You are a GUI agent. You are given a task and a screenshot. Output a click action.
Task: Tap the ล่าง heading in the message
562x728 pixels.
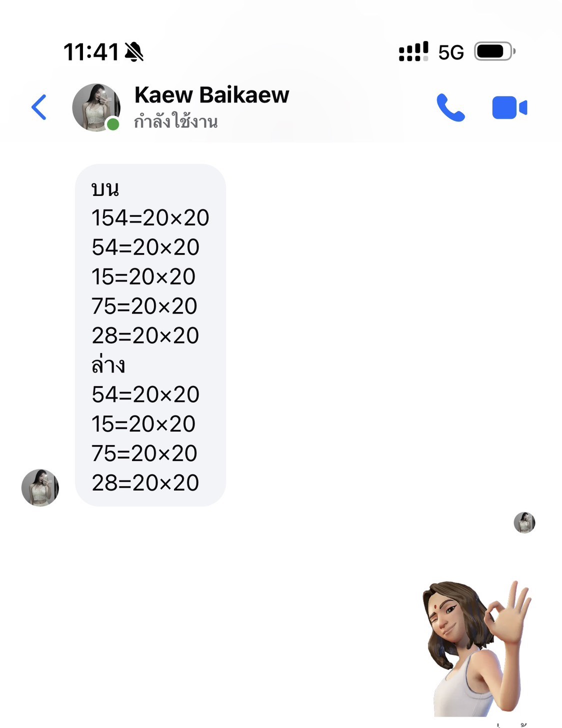tap(108, 364)
